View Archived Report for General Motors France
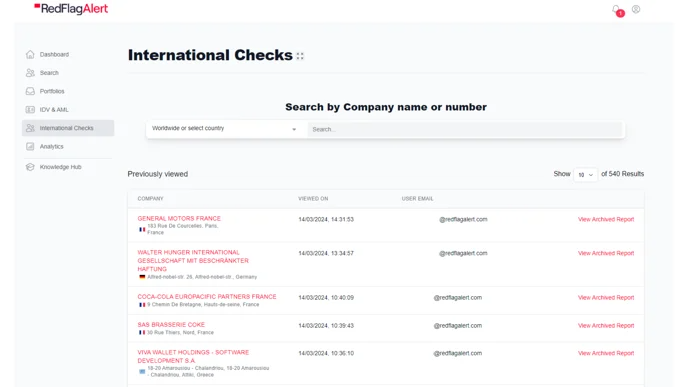Screen dimensions: 688x387 point(606,219)
